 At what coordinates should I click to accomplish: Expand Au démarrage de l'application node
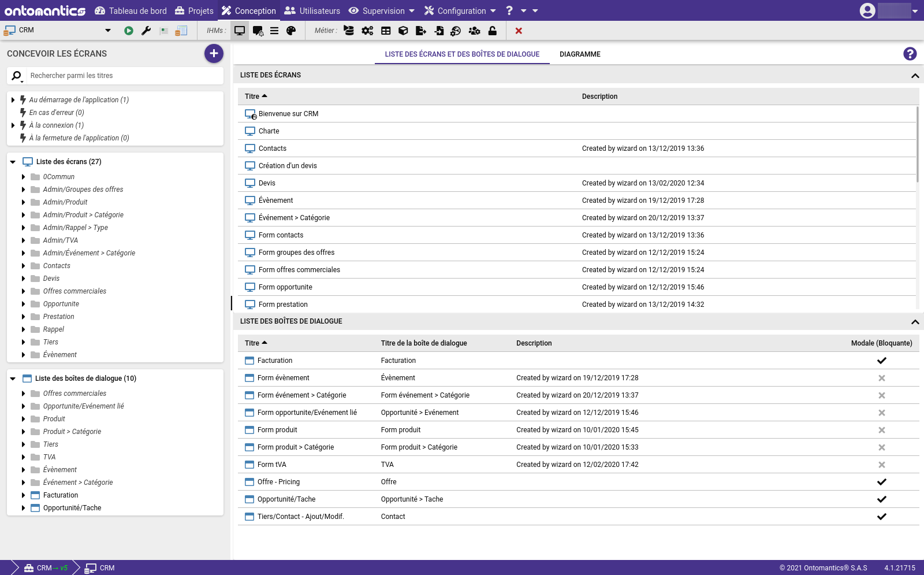tap(13, 100)
